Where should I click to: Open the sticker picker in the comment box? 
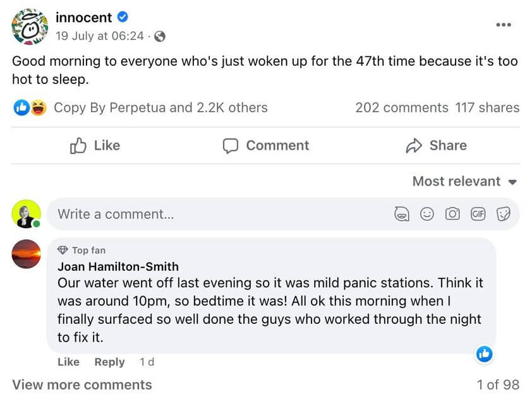(504, 213)
